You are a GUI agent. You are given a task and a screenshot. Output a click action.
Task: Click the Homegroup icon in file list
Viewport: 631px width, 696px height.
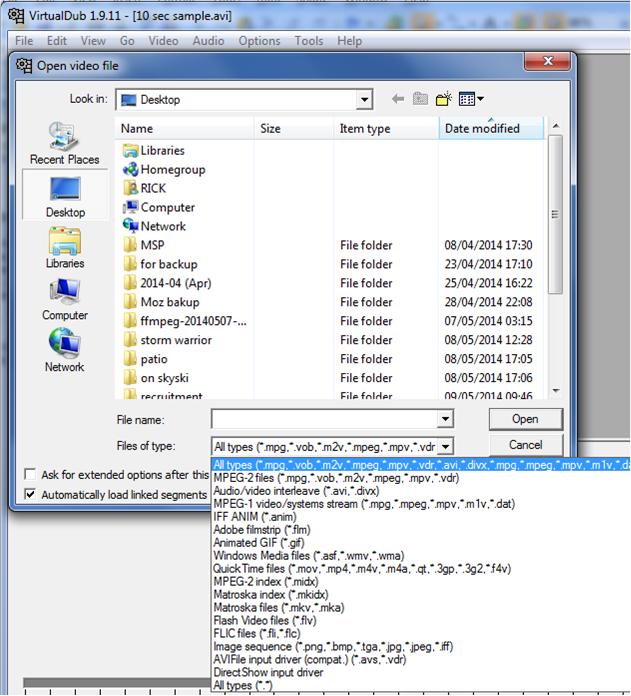point(130,169)
